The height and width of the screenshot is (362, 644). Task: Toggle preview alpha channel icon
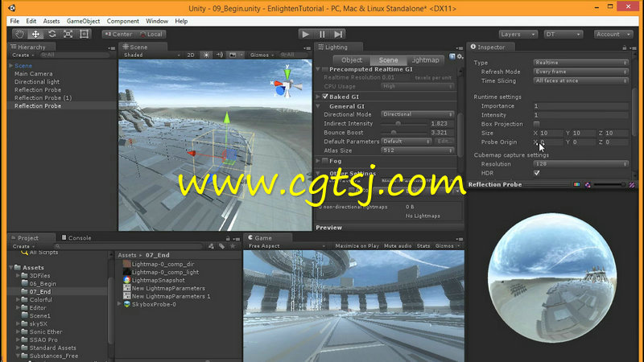coord(588,185)
